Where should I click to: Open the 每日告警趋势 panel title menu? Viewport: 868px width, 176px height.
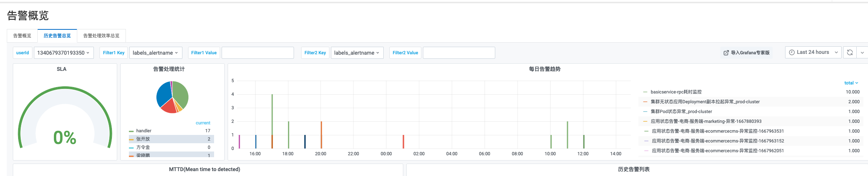(545, 69)
